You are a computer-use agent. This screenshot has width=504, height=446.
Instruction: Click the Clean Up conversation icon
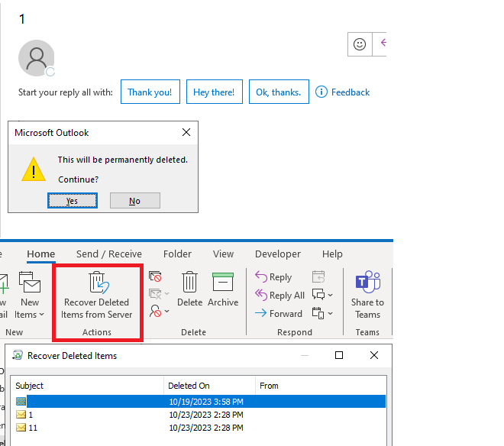pyautogui.click(x=155, y=293)
